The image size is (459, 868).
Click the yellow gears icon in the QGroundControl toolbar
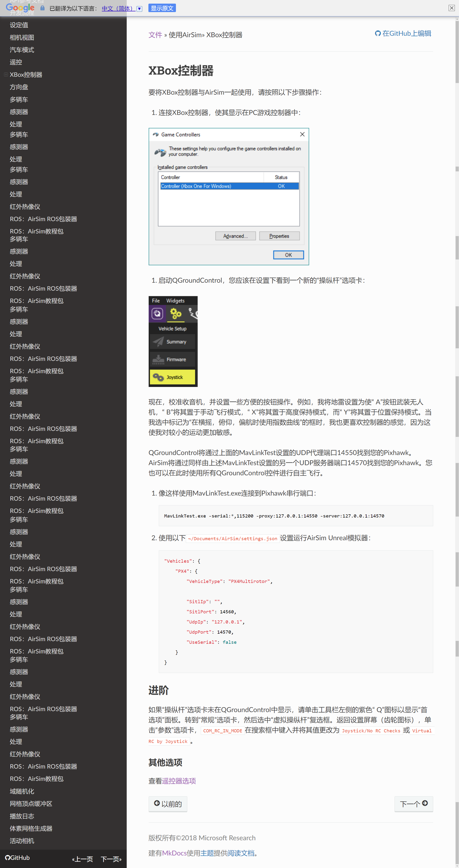tap(176, 314)
